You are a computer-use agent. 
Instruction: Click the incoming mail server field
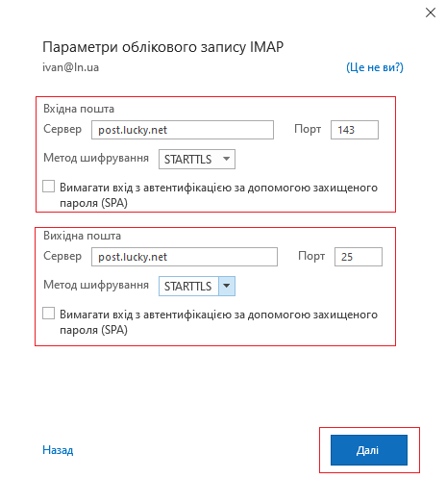pos(183,130)
